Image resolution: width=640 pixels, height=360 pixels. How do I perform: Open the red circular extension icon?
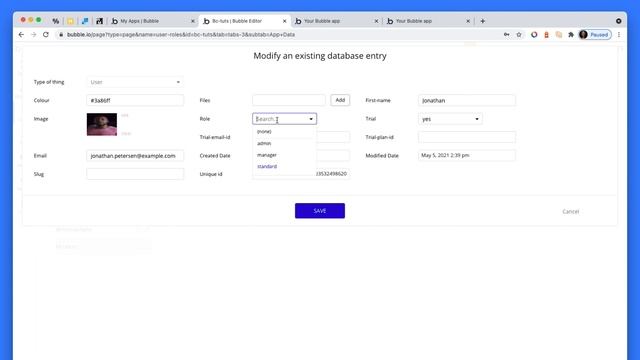click(x=534, y=35)
